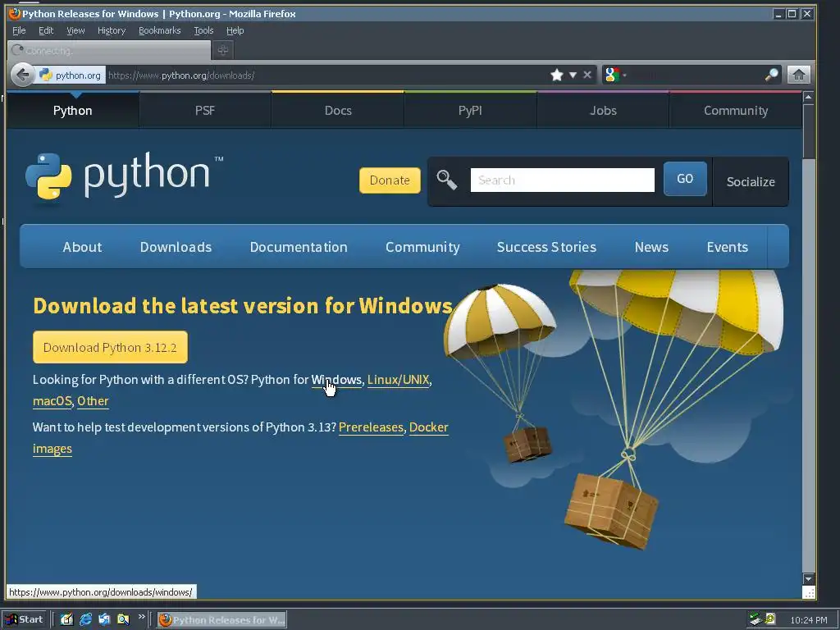840x630 pixels.
Task: Open Documentation in the main navigation
Action: click(x=299, y=247)
